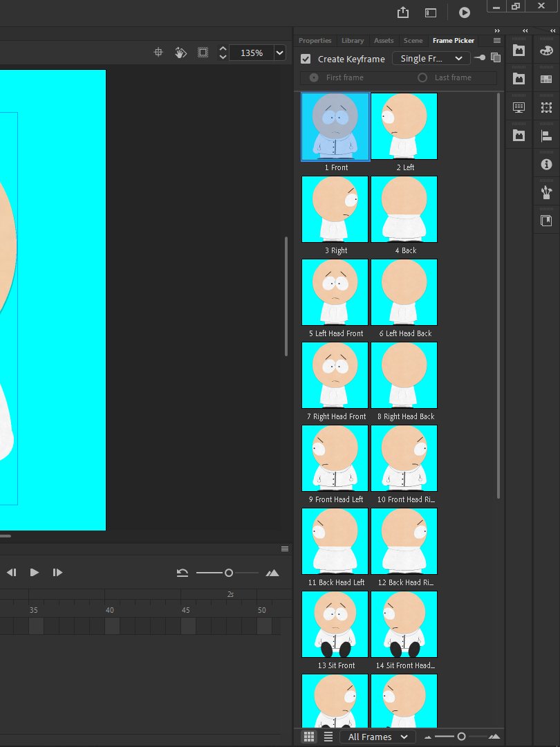The image size is (560, 747).
Task: Open the brush library panel icon
Action: coord(546,192)
